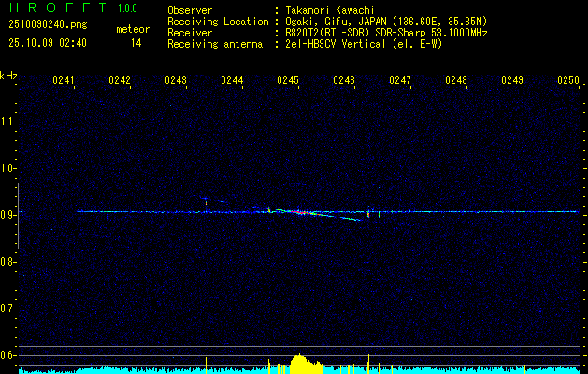Click the 0.6 frequency axis label
Viewport: 588px width, 374px height.
point(8,355)
